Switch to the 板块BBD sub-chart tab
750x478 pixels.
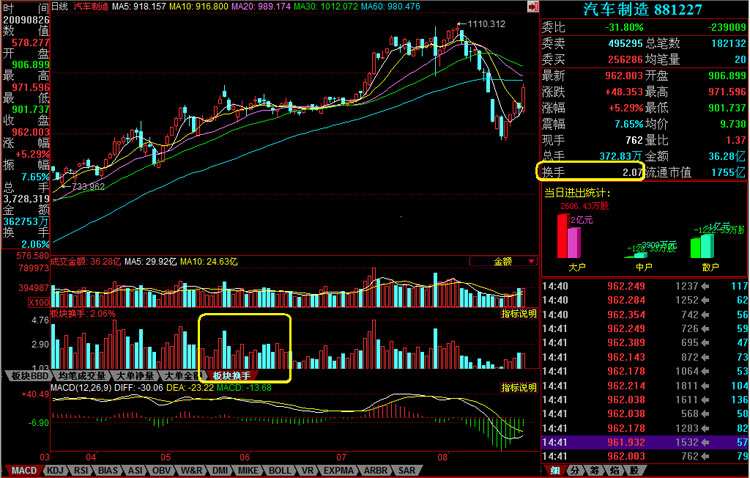point(27,376)
